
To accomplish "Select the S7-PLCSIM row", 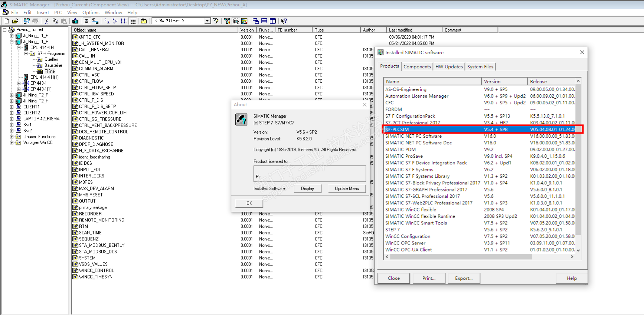I will pos(480,129).
